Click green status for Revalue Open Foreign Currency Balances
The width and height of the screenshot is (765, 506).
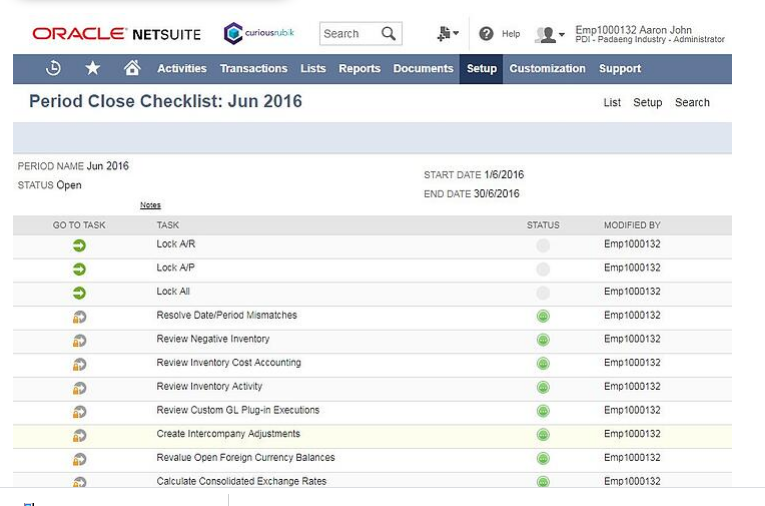[x=543, y=459]
